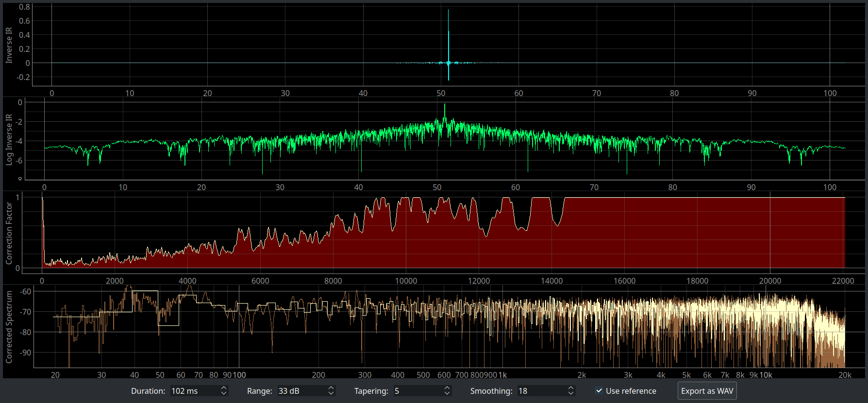Click the 20000 marker line in Correction Factor plot

coord(770,233)
